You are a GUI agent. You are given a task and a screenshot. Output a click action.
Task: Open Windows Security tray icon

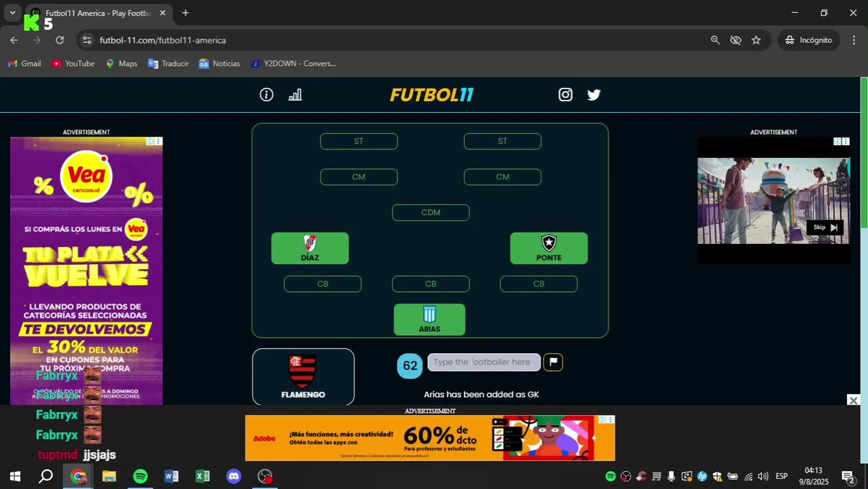(717, 477)
